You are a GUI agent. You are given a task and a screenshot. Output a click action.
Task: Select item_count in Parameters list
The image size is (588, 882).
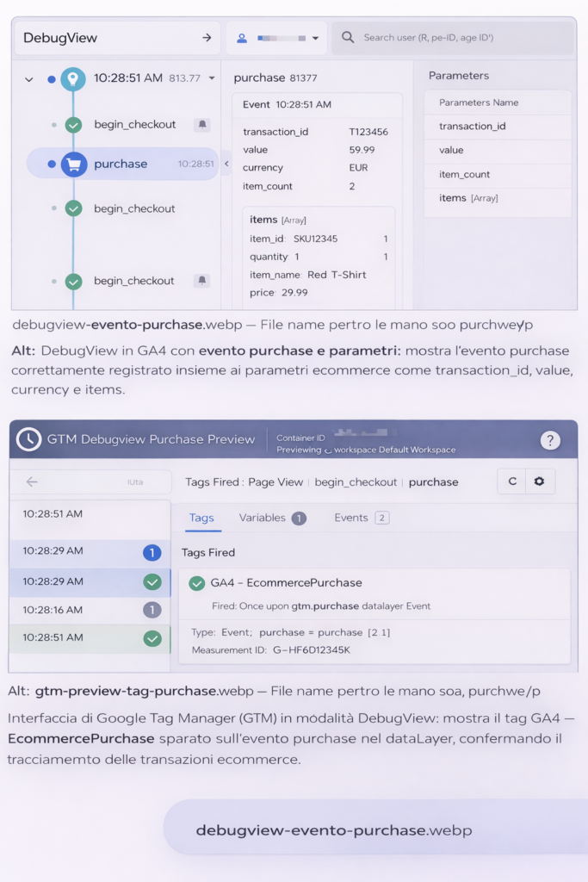(497, 174)
